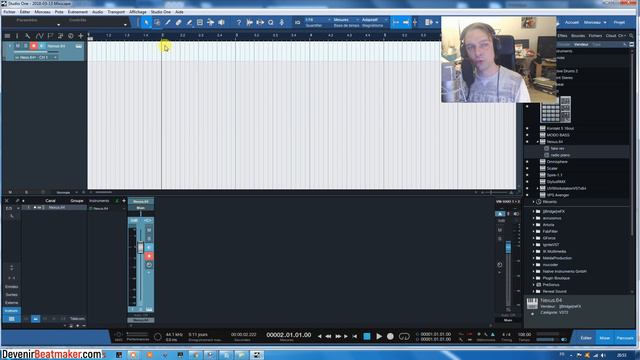Select the Bend tool
The image size is (640, 360).
coord(210,22)
